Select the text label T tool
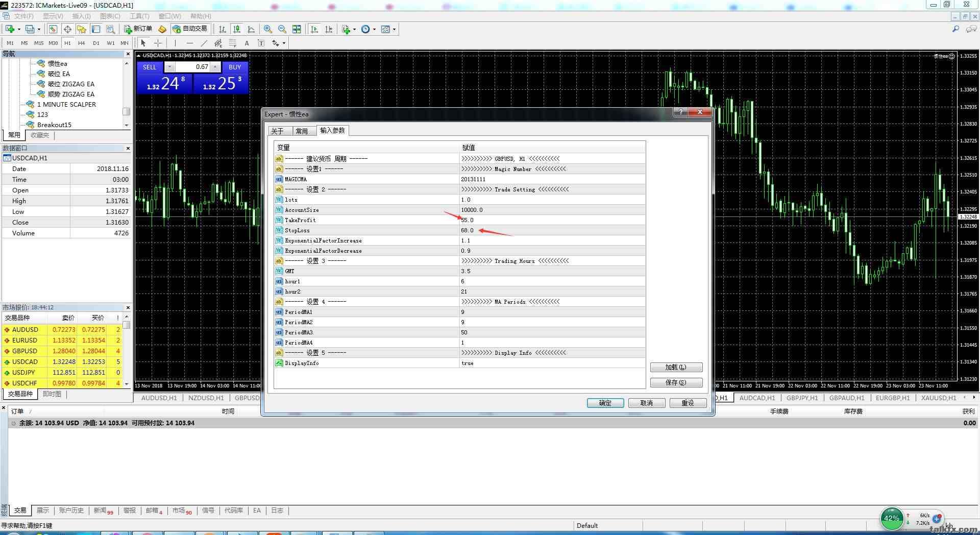 tap(261, 43)
